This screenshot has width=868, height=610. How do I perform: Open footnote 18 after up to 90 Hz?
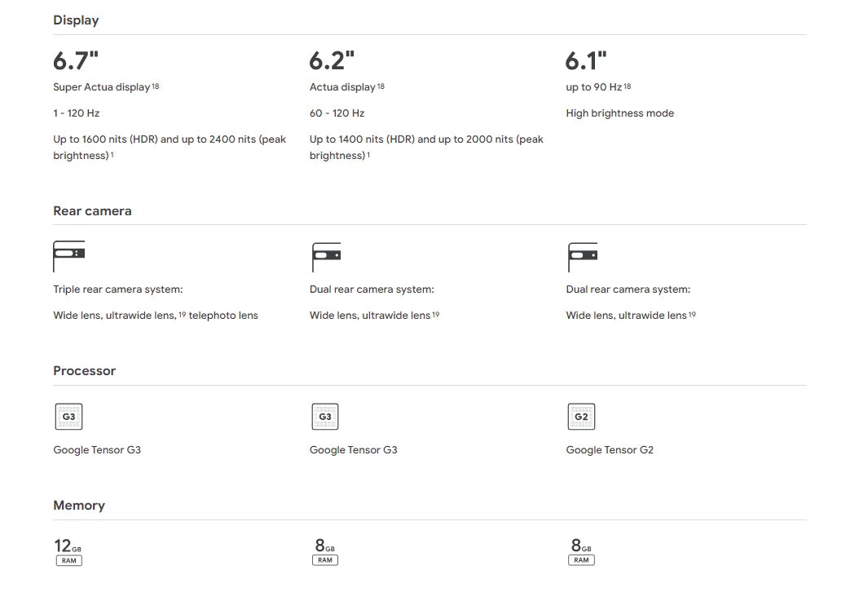coord(628,86)
